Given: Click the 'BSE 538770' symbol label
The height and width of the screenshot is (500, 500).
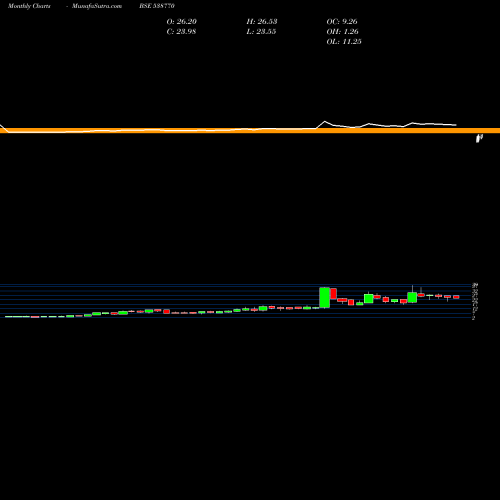Looking at the screenshot, I should (157, 6).
